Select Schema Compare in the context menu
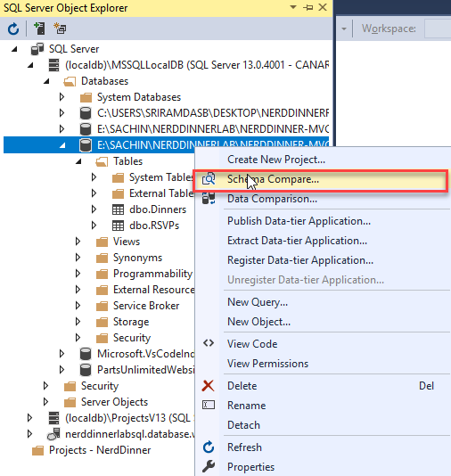 321,179
